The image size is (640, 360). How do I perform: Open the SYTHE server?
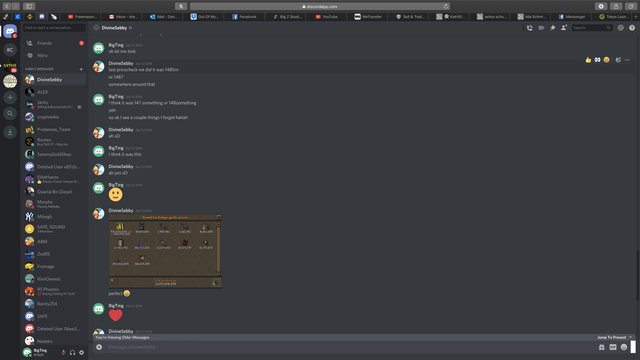(x=10, y=65)
